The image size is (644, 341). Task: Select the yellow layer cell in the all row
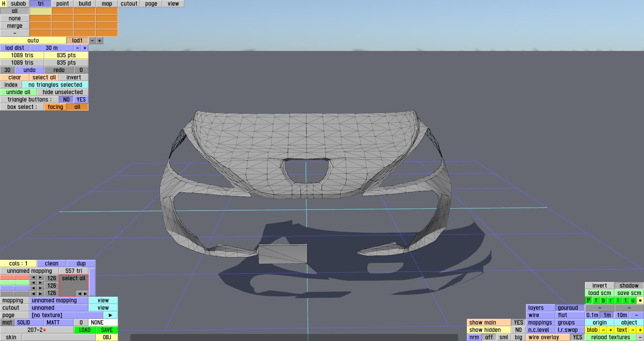(41, 11)
